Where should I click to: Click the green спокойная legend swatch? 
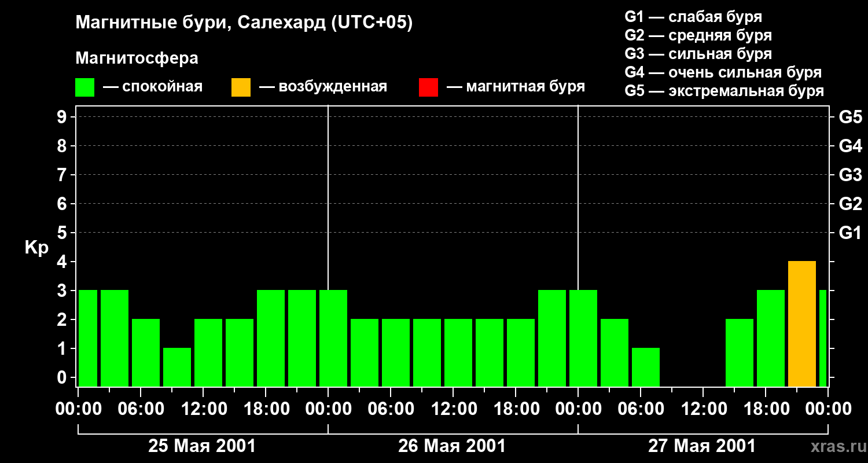[84, 87]
